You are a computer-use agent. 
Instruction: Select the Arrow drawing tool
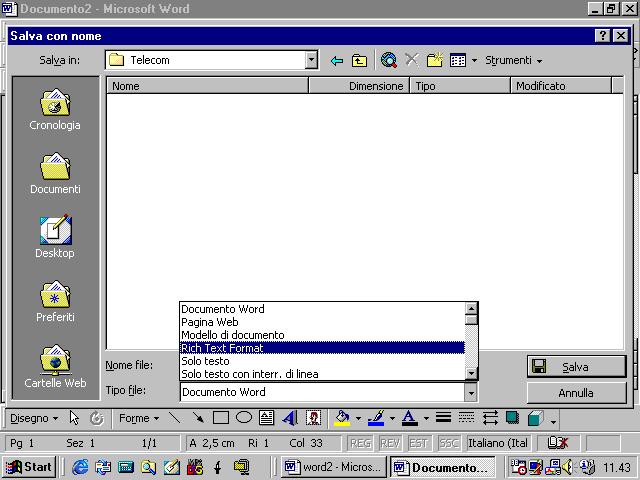coord(198,418)
